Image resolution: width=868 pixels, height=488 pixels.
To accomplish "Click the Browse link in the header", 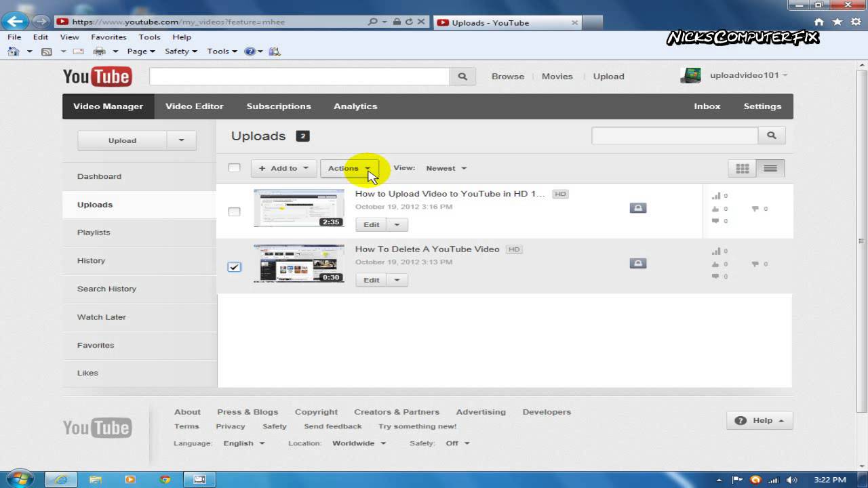I will (x=508, y=77).
